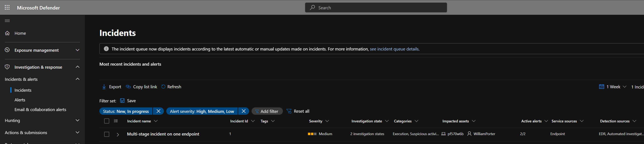Click the Add filter button
Image resolution: width=644 pixels, height=144 pixels.
(267, 111)
